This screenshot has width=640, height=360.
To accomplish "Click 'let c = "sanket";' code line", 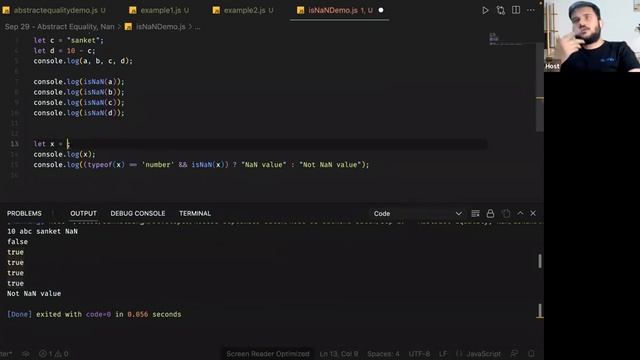I will (x=69, y=40).
